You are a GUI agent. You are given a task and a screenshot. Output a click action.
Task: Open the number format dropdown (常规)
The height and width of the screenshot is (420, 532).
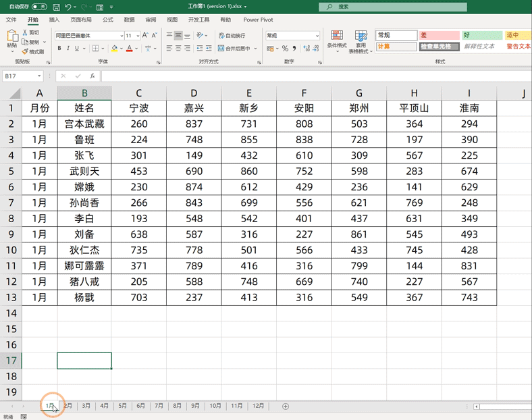click(x=317, y=36)
